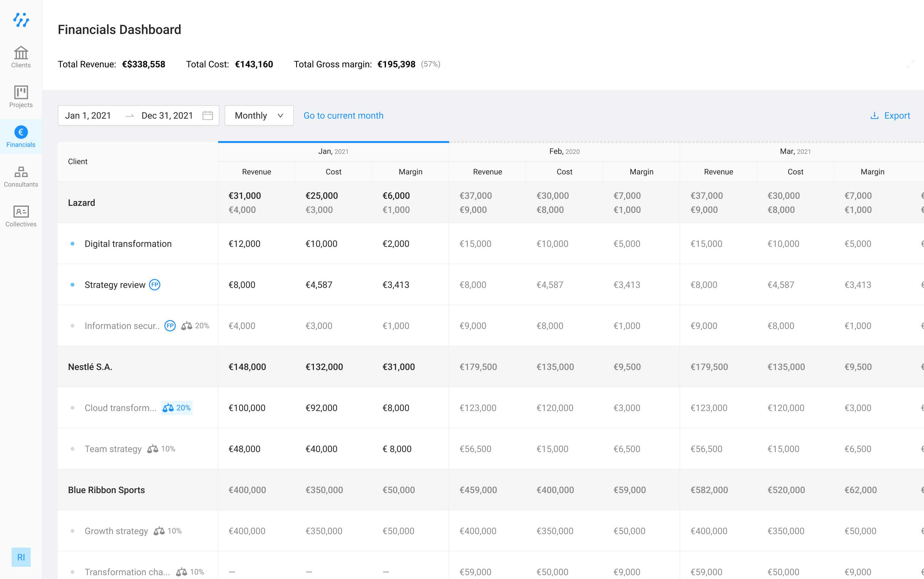Image resolution: width=924 pixels, height=579 pixels.
Task: Export the financials data
Action: click(x=890, y=116)
